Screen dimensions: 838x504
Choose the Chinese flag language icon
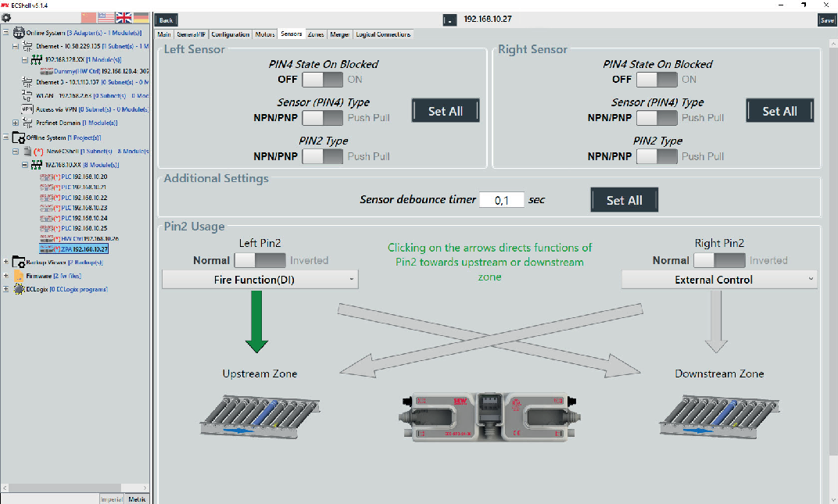(x=88, y=18)
